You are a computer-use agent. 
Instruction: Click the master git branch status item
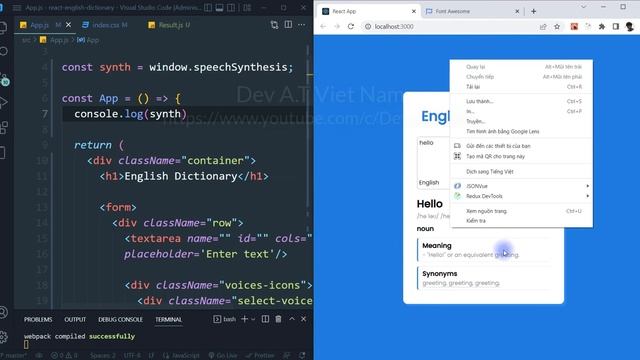[14, 356]
